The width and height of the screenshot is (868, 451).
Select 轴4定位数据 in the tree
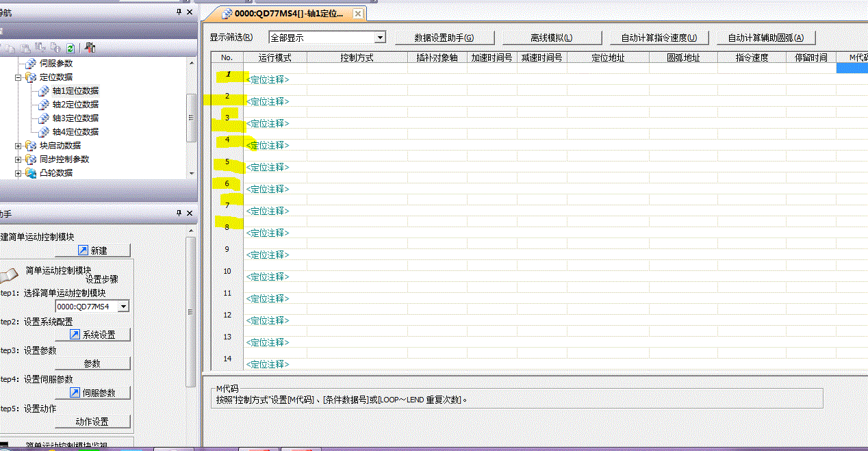[x=75, y=131]
